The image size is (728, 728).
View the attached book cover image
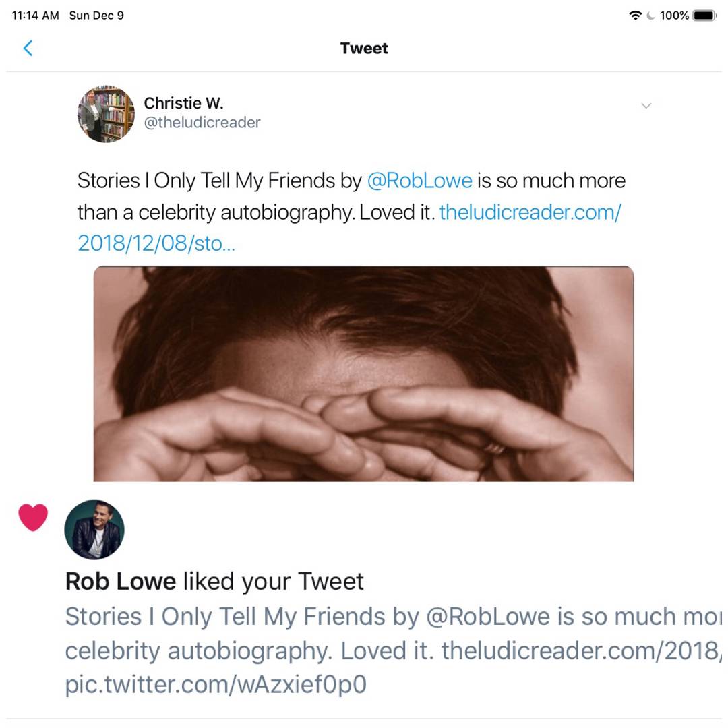pos(363,373)
